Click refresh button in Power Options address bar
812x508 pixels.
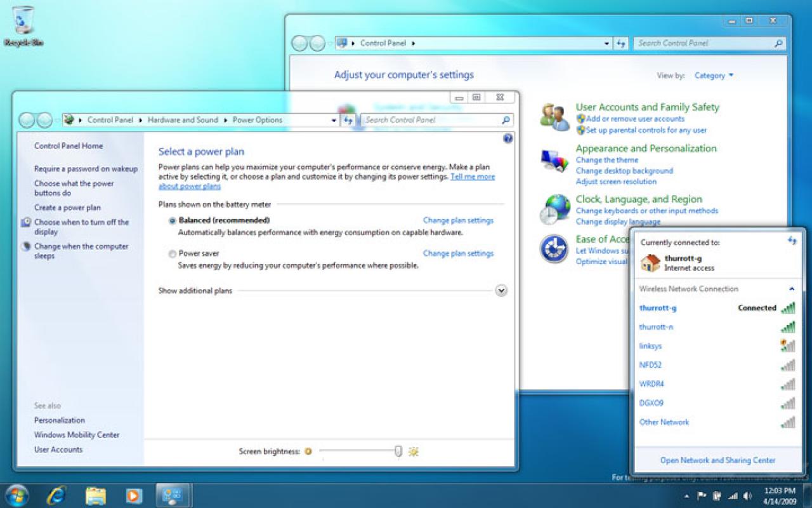point(348,120)
